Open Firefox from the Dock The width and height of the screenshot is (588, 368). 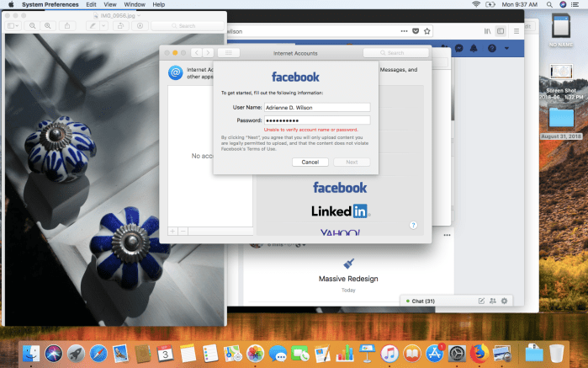[x=479, y=353]
